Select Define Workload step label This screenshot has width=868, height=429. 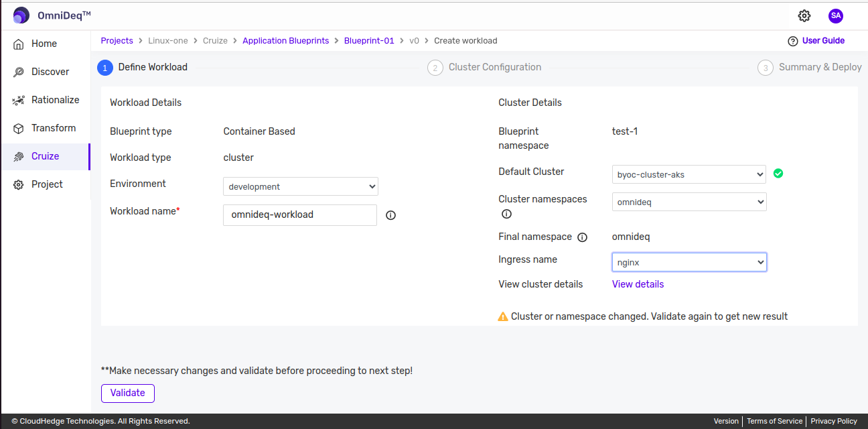pyautogui.click(x=153, y=67)
